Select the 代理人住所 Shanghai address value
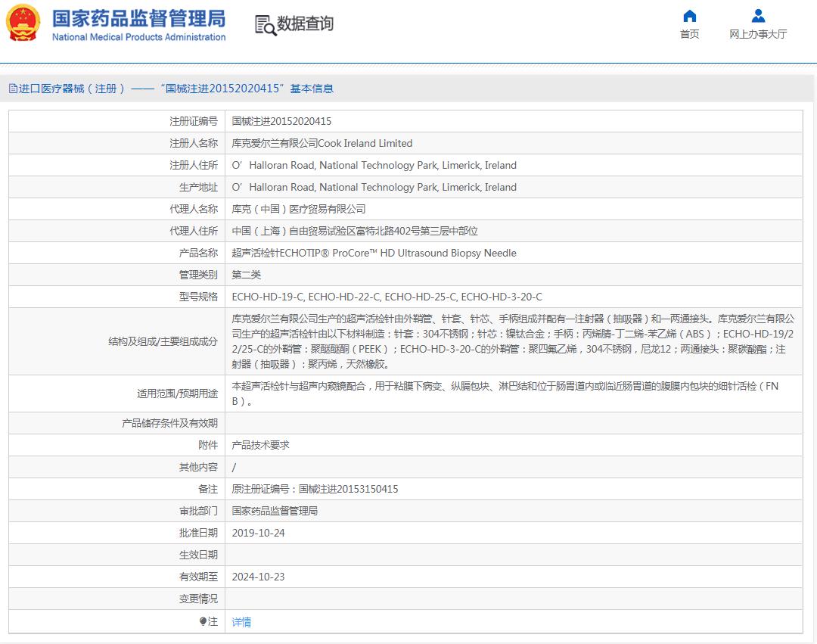 (x=355, y=231)
